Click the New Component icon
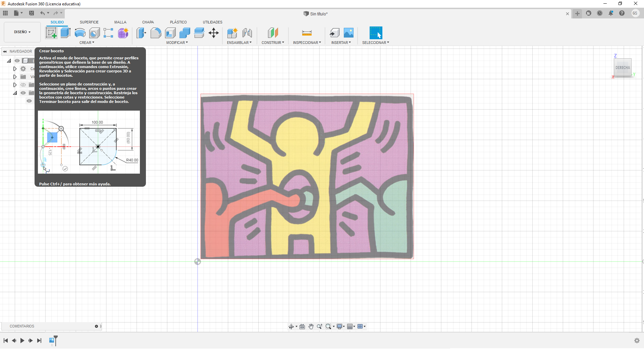The width and height of the screenshot is (644, 362). pos(232,33)
